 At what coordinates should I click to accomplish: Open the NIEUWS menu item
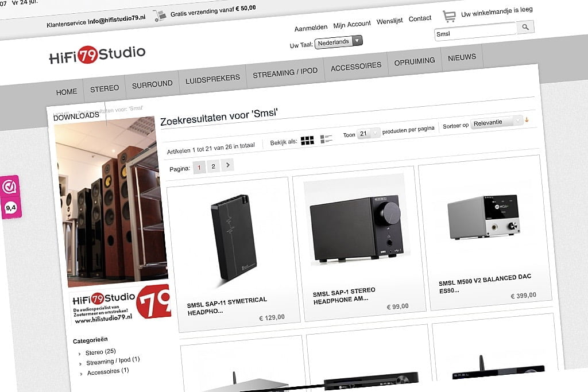[x=462, y=57]
